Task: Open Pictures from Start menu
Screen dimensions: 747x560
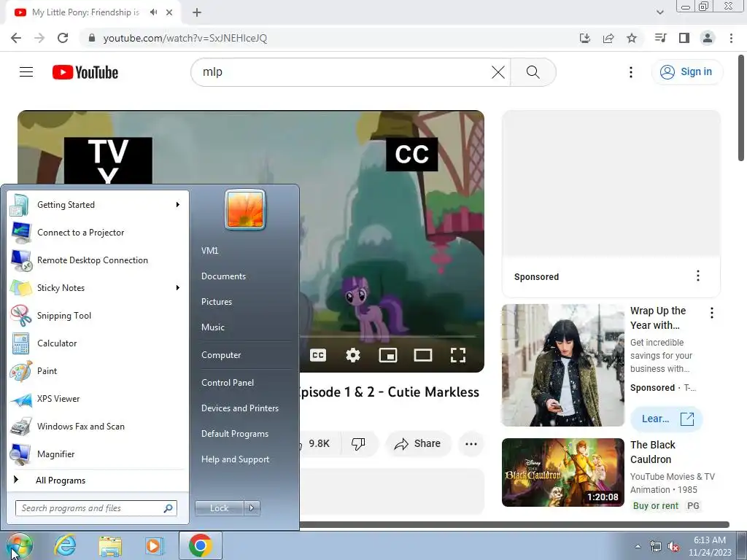Action: point(217,302)
